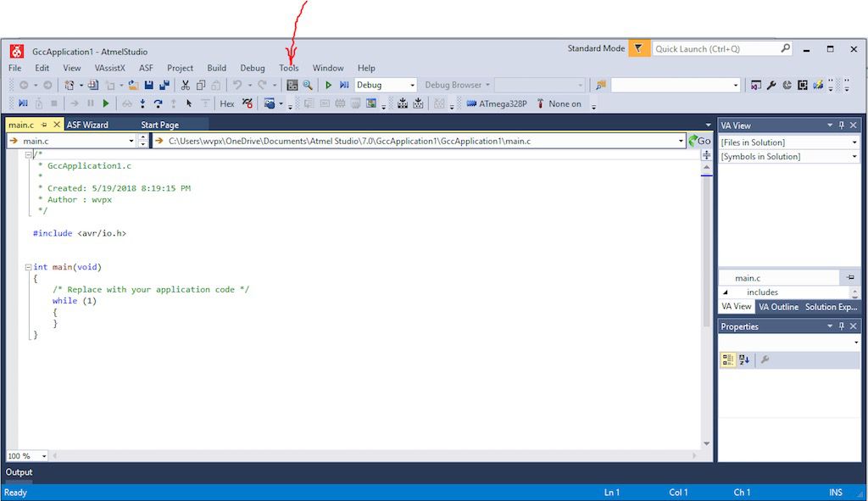Viewport: 868px width, 501px height.
Task: Pin the VA View panel
Action: tap(842, 125)
